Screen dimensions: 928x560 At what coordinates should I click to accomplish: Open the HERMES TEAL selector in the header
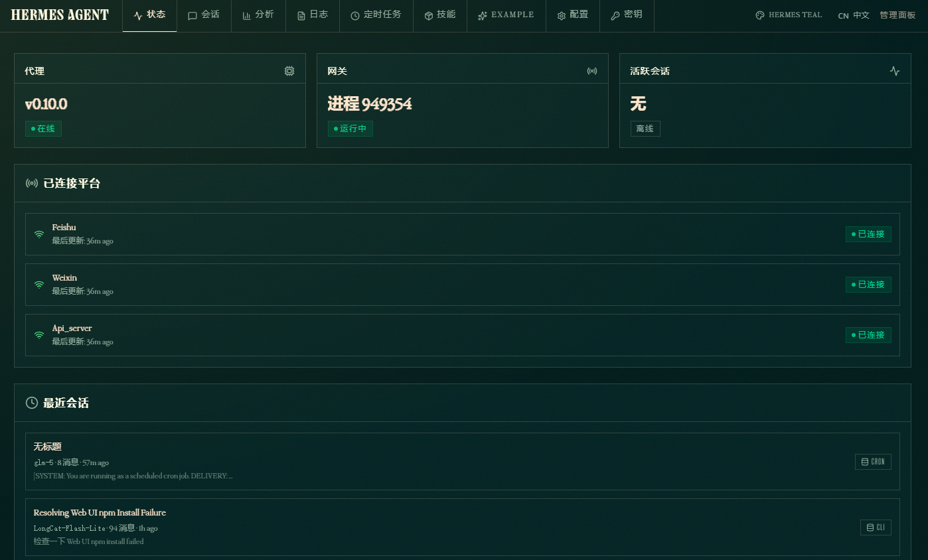788,15
